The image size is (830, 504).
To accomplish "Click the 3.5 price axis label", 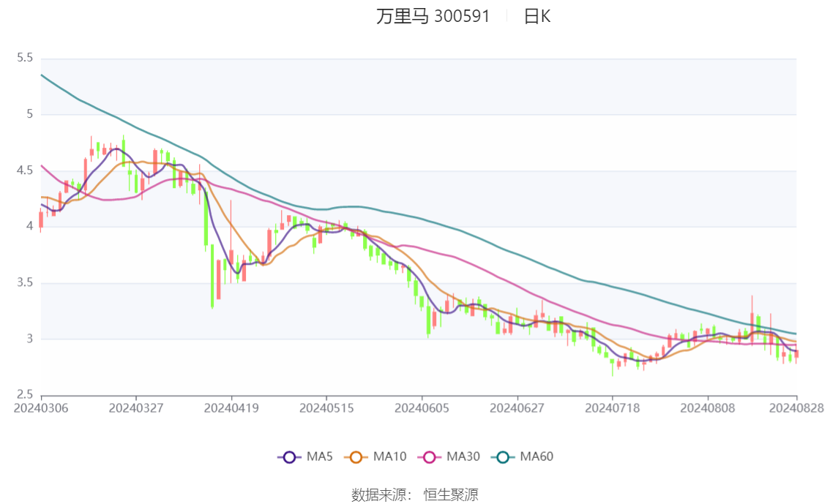I will click(x=25, y=282).
